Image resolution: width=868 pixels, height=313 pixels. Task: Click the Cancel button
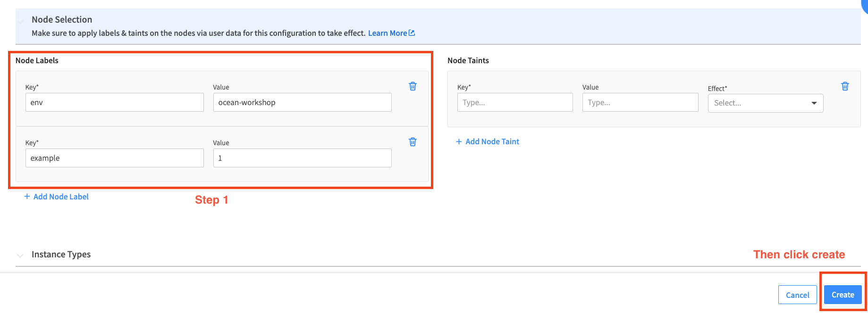[798, 295]
